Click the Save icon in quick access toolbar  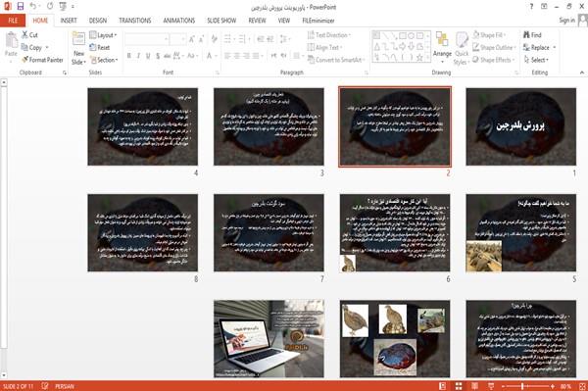tap(21, 7)
